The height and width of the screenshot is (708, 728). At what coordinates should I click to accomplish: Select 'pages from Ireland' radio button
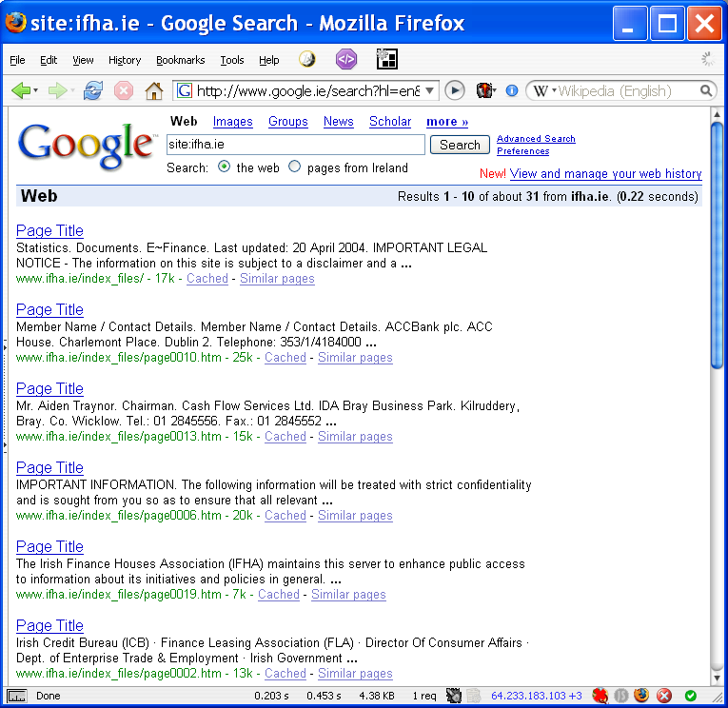tap(294, 167)
